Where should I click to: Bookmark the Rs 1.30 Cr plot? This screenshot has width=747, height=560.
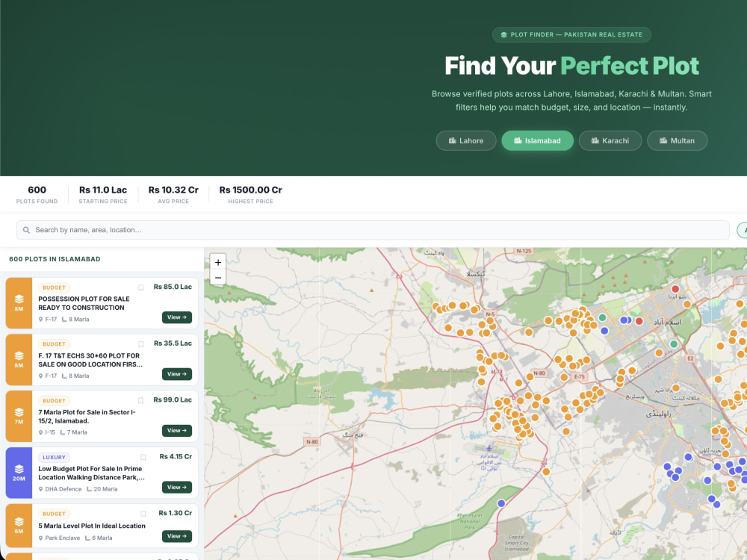pos(143,514)
